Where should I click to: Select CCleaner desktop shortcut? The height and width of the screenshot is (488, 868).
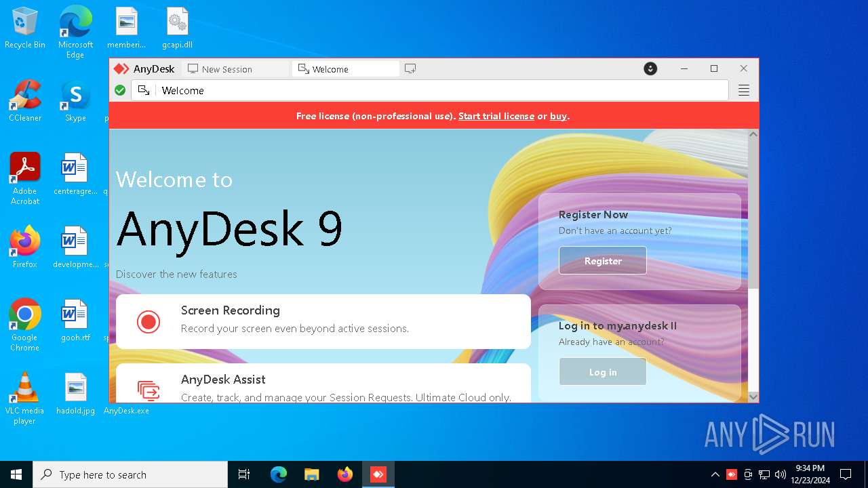(x=25, y=102)
